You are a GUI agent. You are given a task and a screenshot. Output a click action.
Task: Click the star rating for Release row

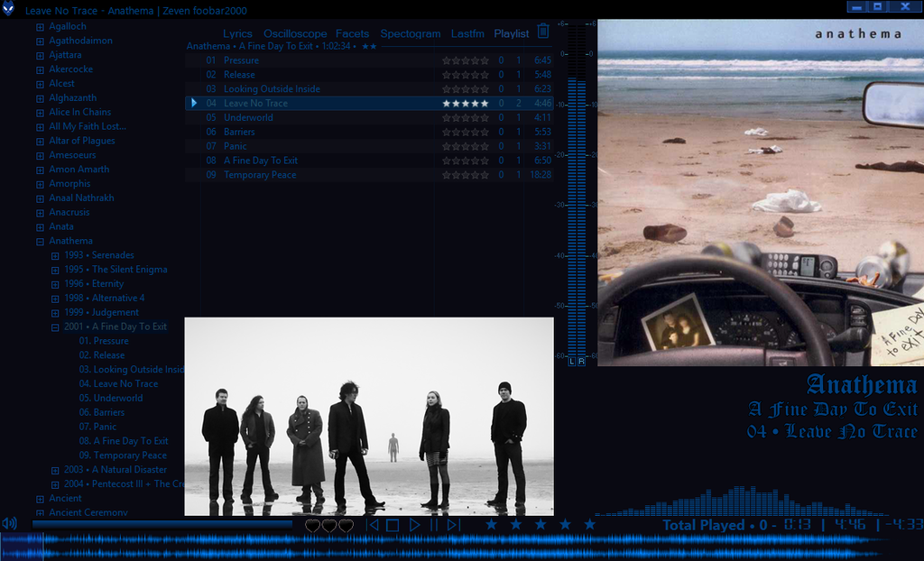(466, 75)
